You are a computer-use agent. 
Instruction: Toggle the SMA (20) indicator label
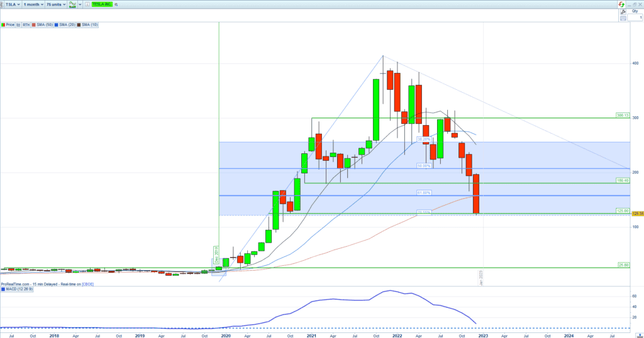tap(65, 25)
